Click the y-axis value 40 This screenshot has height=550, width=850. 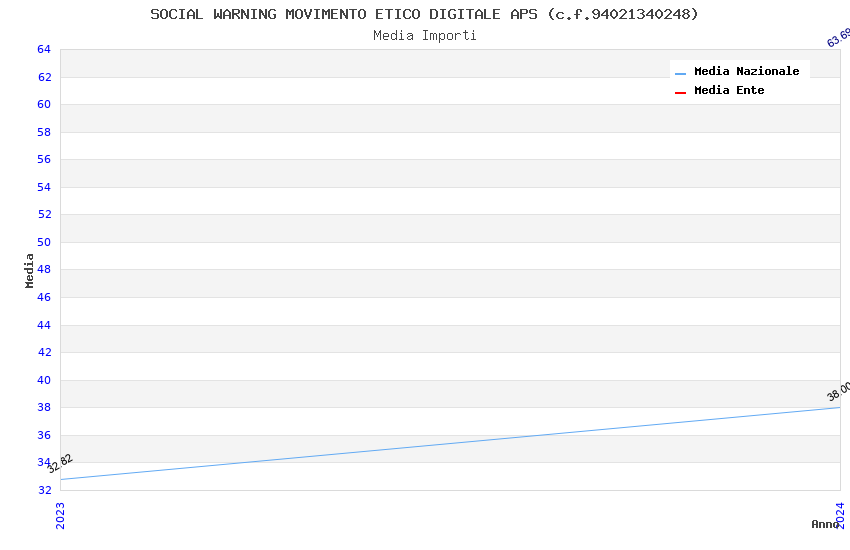44,380
